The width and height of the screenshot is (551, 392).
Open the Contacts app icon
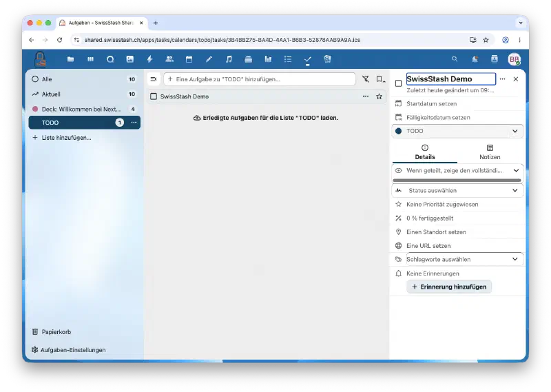pos(169,59)
